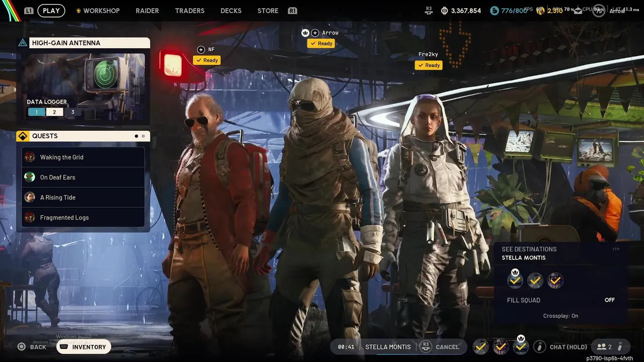Click the level 75 profile badge

pos(599,11)
